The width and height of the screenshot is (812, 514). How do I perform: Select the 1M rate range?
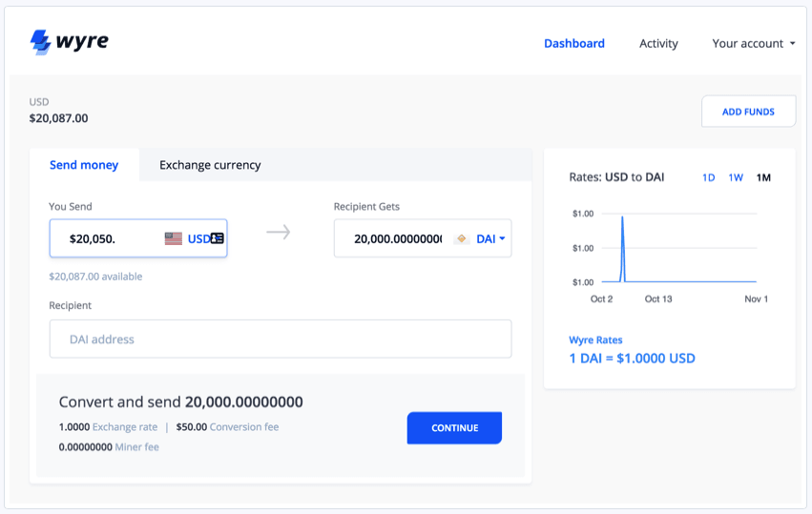763,177
